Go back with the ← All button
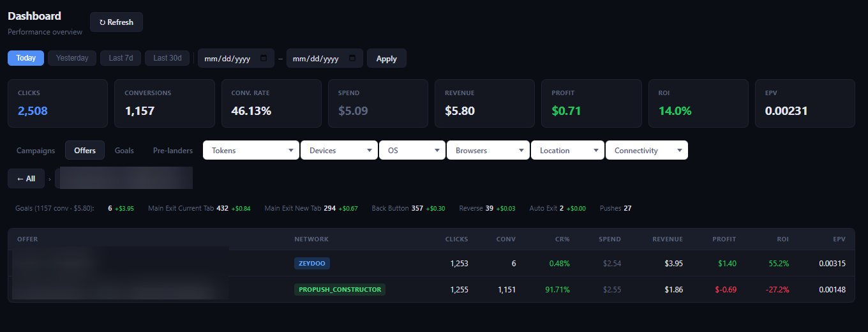This screenshot has height=332, width=868. point(26,179)
